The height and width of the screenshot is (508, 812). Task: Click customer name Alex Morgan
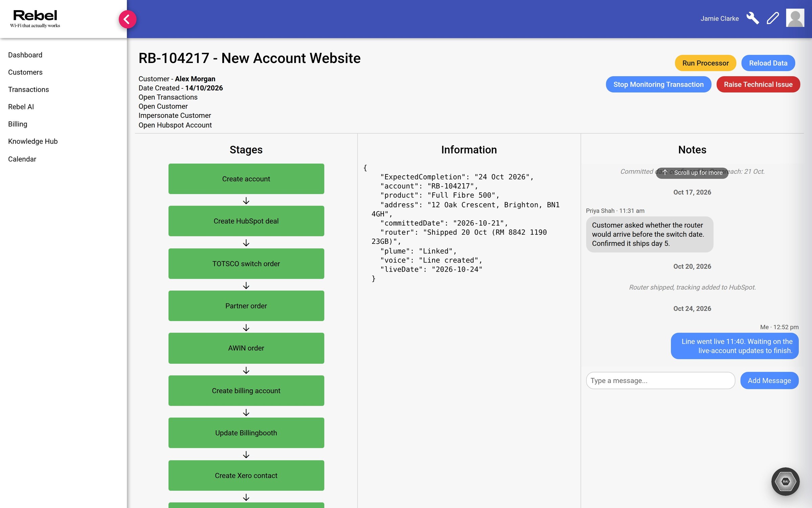point(195,79)
